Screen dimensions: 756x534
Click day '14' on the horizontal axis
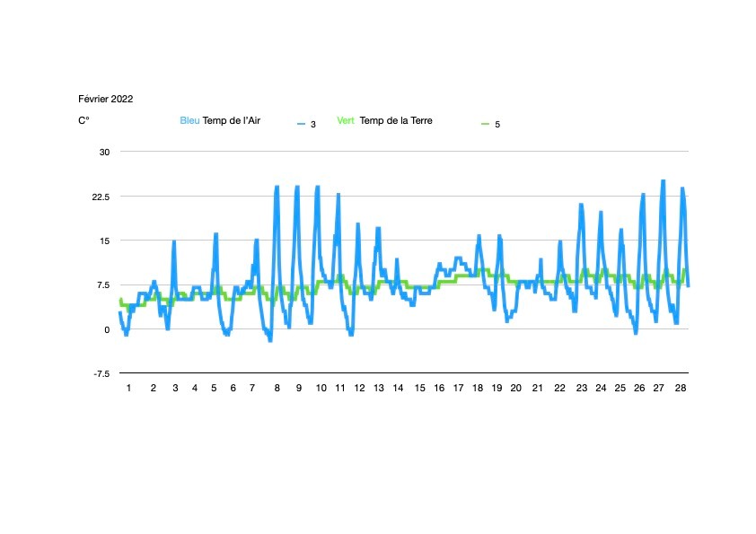pyautogui.click(x=399, y=388)
